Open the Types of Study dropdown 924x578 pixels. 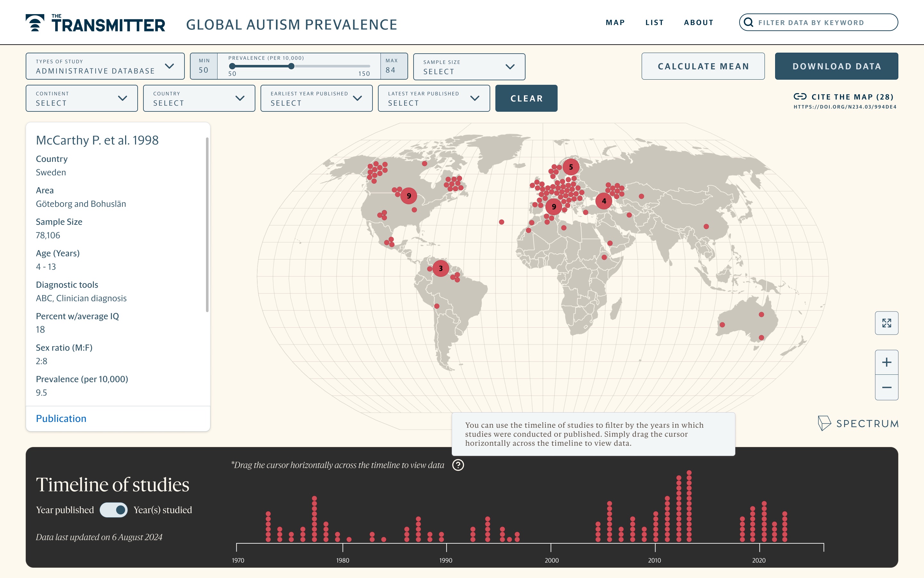pos(105,66)
